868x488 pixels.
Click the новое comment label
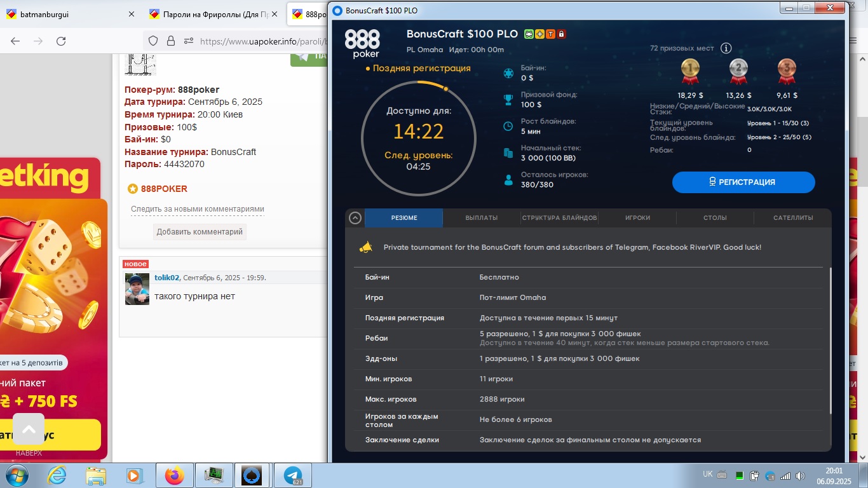click(135, 264)
